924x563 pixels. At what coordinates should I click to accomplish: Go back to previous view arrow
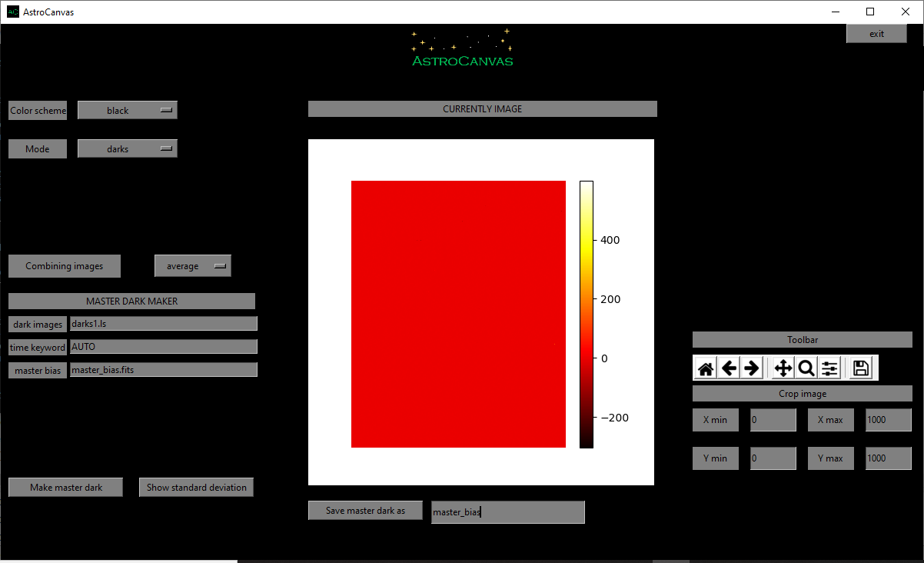click(729, 368)
